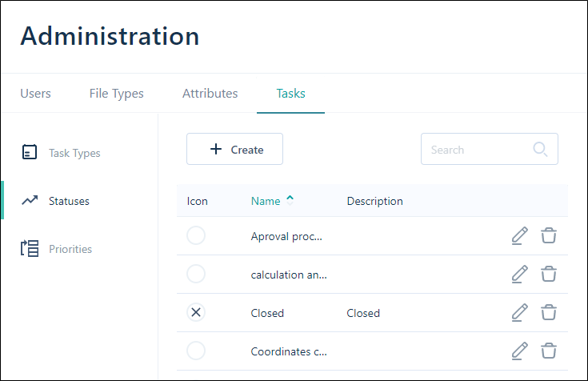
Task: Edit the Closed status row
Action: coord(520,312)
